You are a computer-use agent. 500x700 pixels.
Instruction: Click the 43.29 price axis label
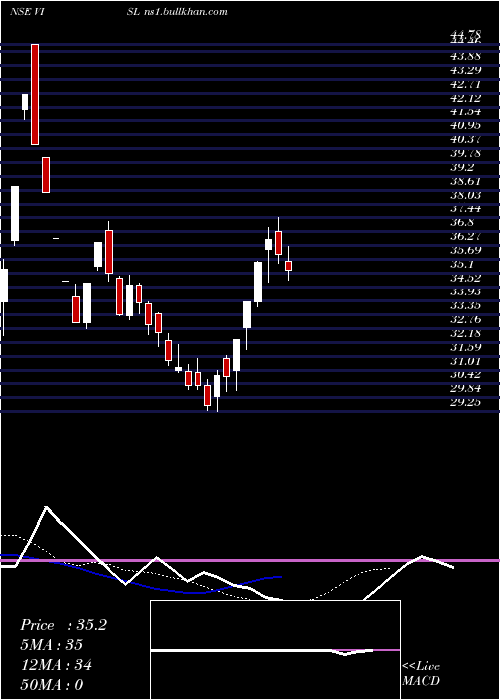point(465,70)
